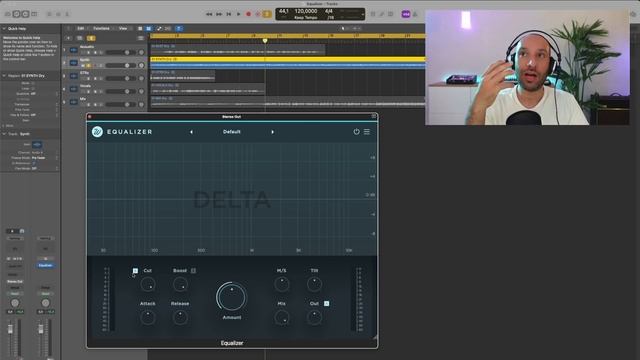Click the GTRs track icon
The width and height of the screenshot is (640, 360).
coord(73,76)
